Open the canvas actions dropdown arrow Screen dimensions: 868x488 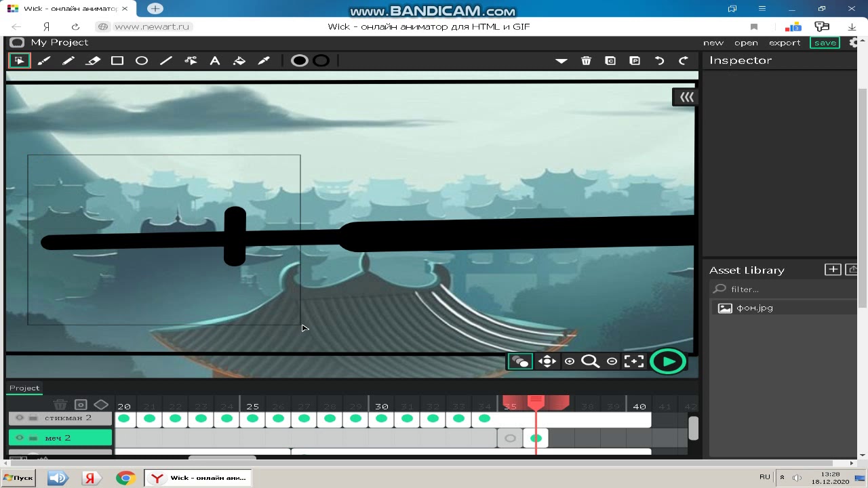[561, 60]
